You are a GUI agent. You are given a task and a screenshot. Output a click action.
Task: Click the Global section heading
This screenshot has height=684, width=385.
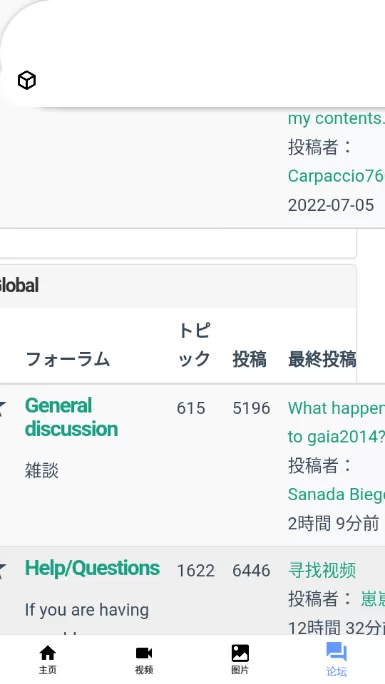point(19,286)
